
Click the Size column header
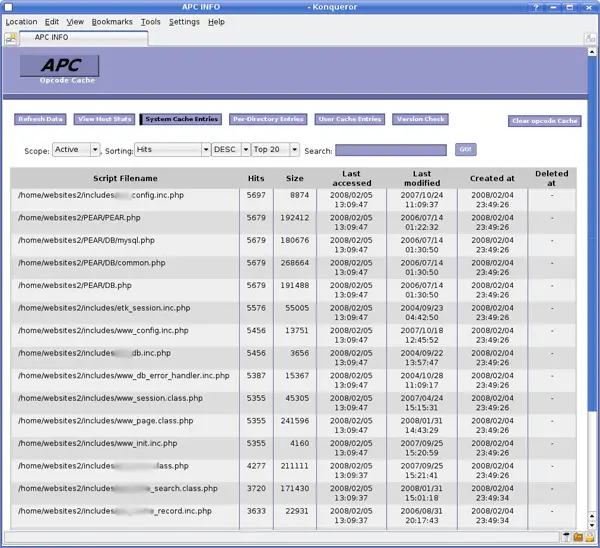tap(295, 178)
